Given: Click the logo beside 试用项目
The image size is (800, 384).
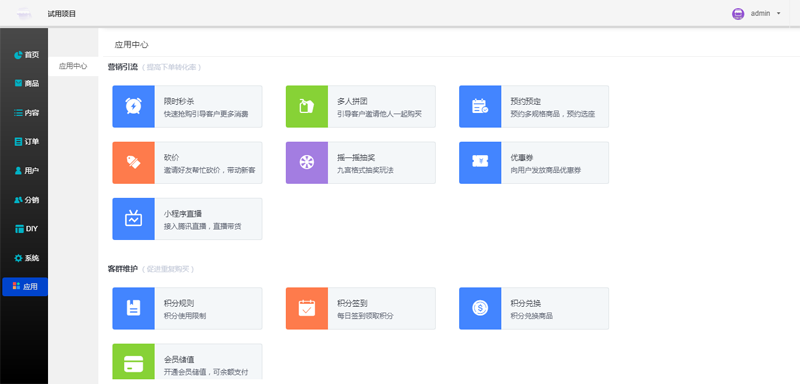Looking at the screenshot, I should (x=23, y=14).
